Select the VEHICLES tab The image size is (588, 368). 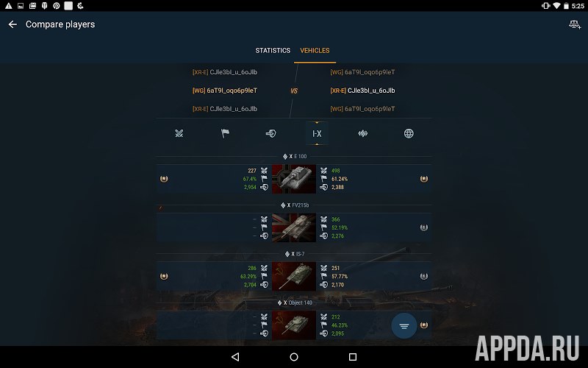[x=315, y=50]
